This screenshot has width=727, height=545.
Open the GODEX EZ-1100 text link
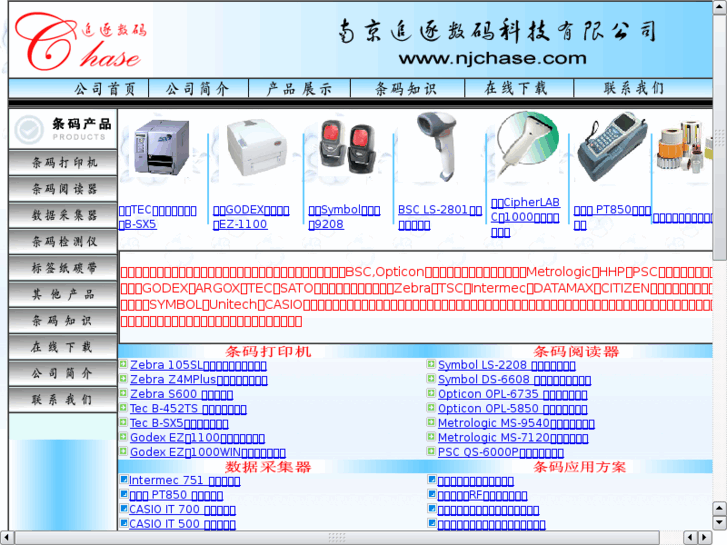pos(251,217)
